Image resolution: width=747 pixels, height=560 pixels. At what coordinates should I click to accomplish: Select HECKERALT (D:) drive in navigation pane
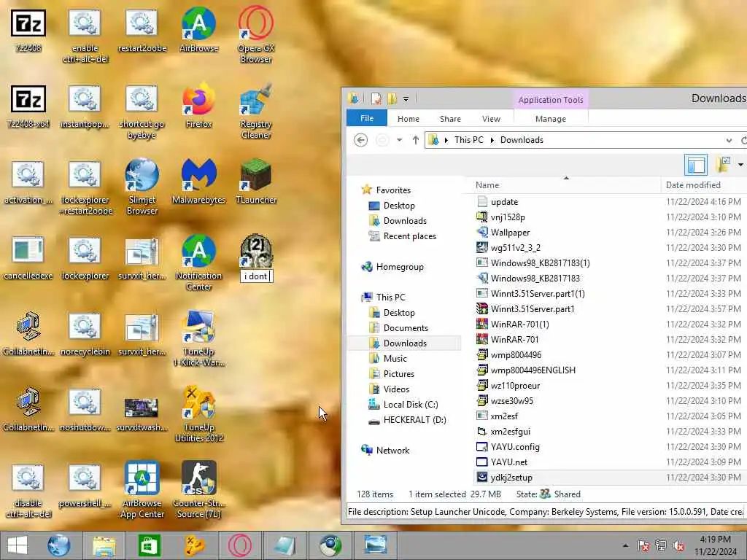coord(414,419)
